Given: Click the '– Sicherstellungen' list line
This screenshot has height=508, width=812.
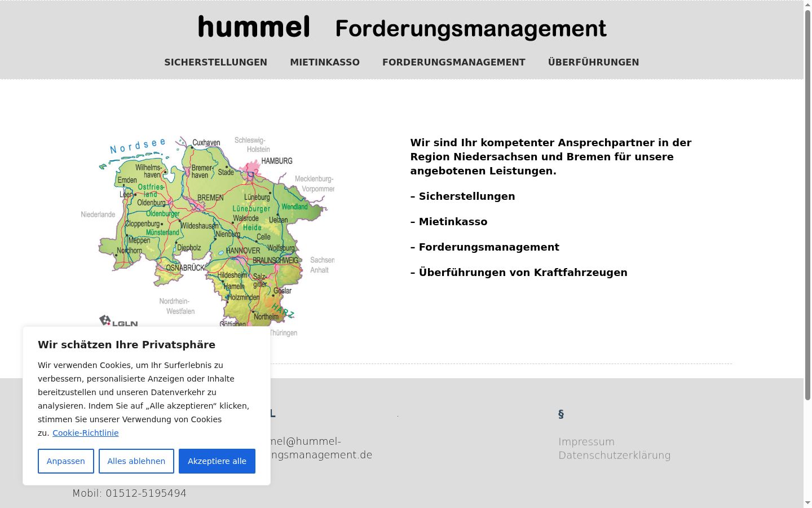Looking at the screenshot, I should click(463, 196).
